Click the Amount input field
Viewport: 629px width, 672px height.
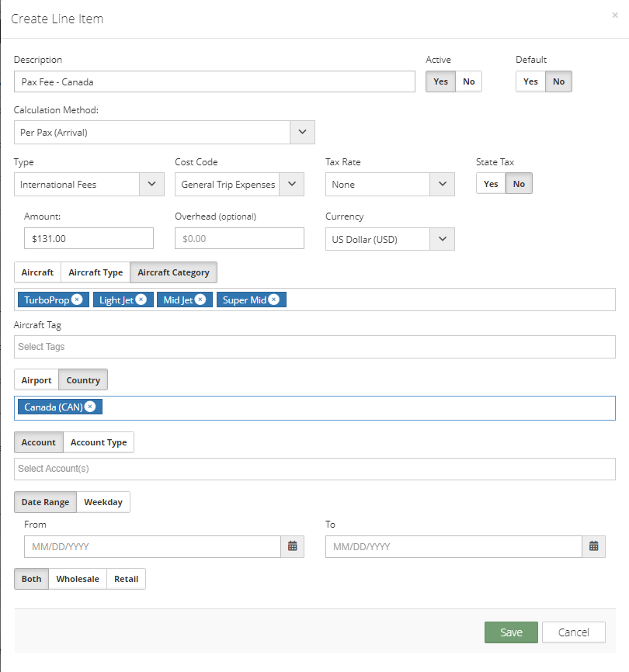(x=89, y=239)
